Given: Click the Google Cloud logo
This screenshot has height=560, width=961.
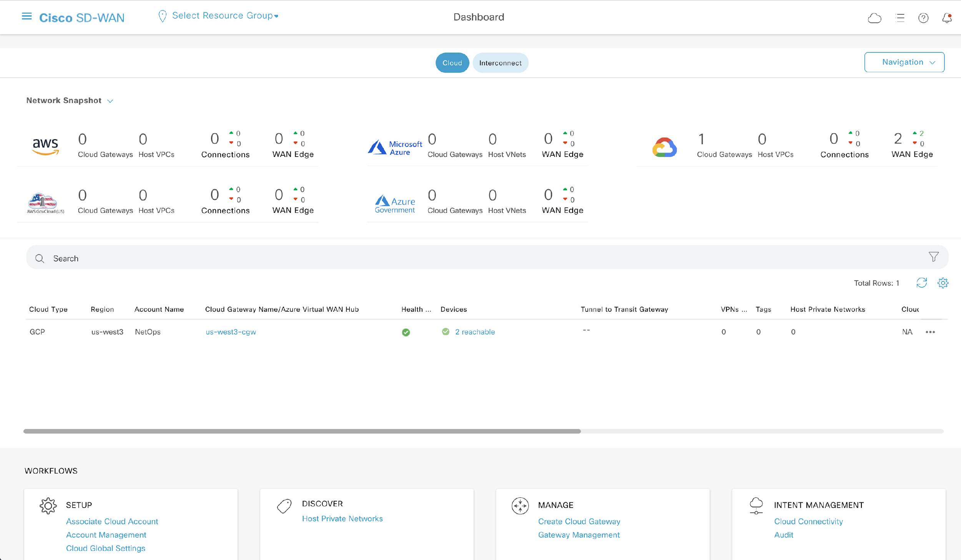Looking at the screenshot, I should point(665,147).
